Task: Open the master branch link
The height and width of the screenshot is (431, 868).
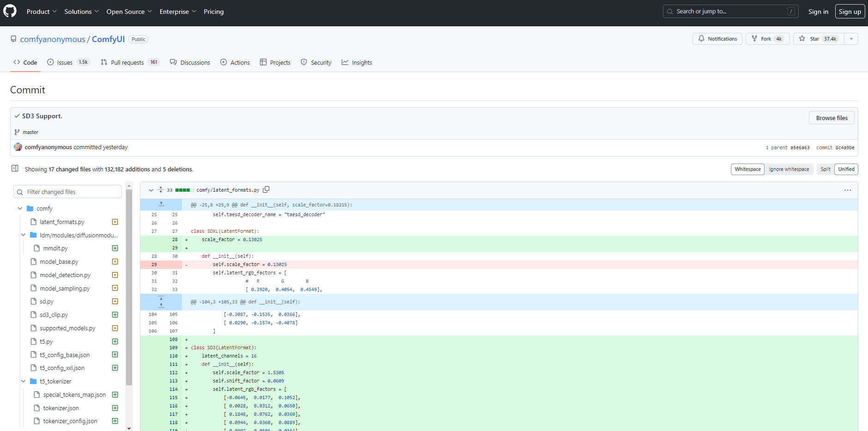Action: (x=30, y=132)
